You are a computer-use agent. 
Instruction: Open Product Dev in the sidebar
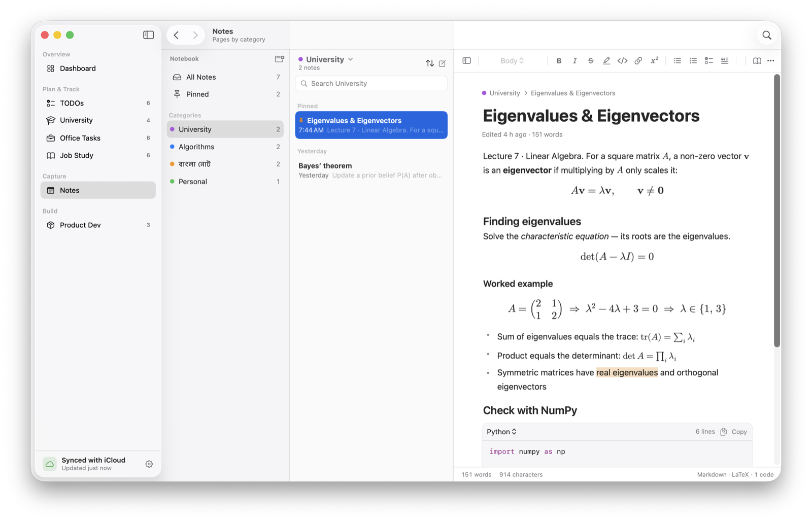tap(98, 225)
